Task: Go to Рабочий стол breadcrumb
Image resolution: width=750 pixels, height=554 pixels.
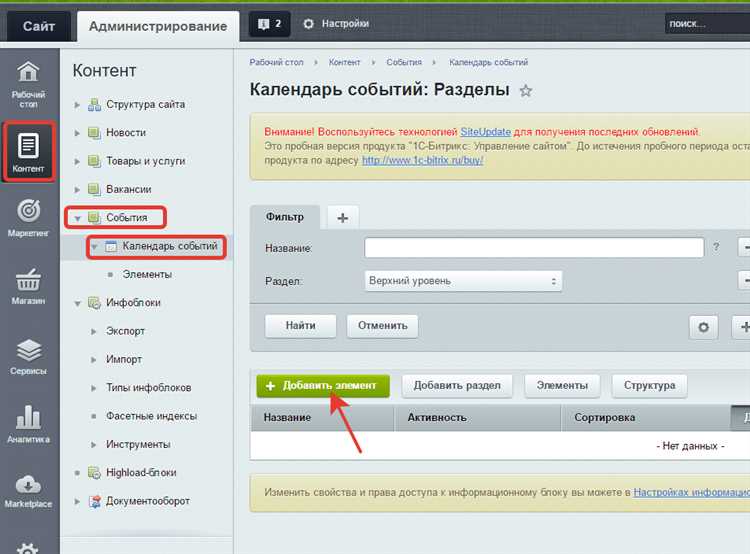Action: pyautogui.click(x=276, y=62)
